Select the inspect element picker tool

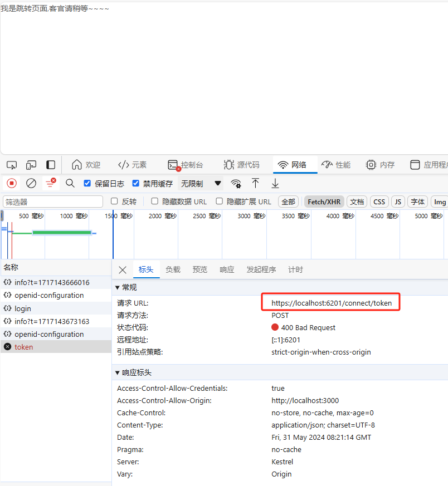point(11,165)
